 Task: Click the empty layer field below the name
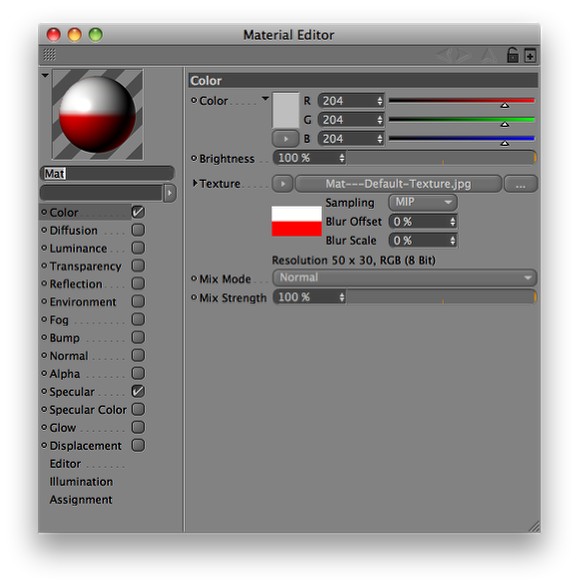[x=101, y=193]
